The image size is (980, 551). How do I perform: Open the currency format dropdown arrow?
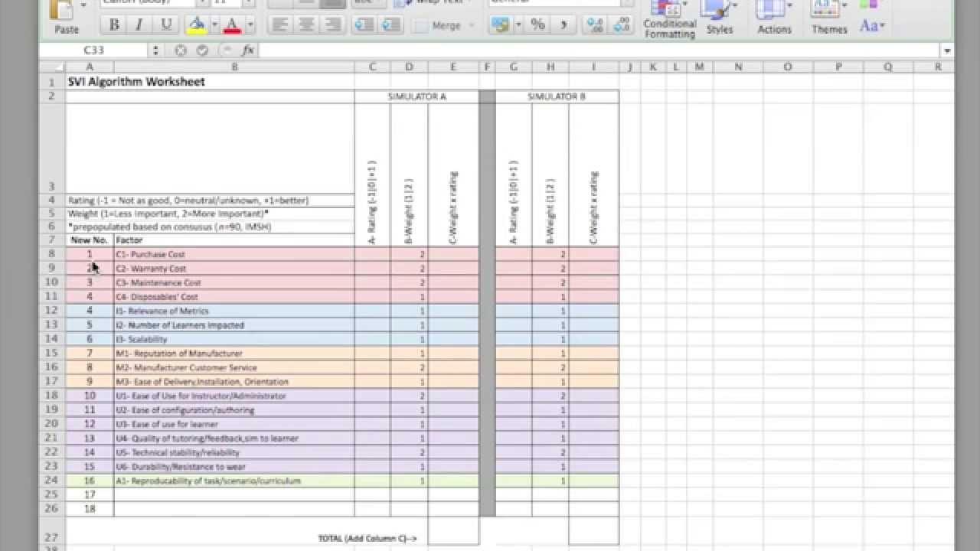tap(518, 24)
